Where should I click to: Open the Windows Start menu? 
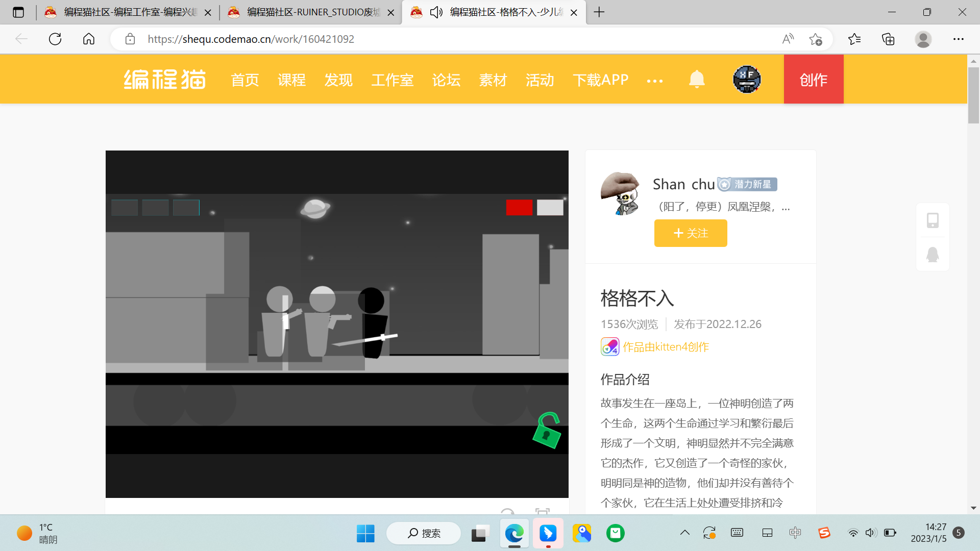(x=365, y=533)
